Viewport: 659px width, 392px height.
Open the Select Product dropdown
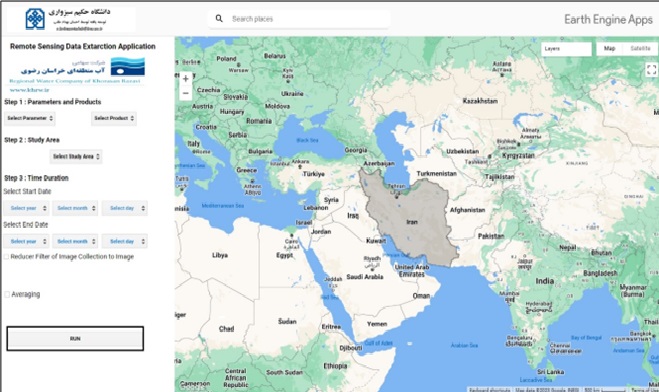click(114, 118)
